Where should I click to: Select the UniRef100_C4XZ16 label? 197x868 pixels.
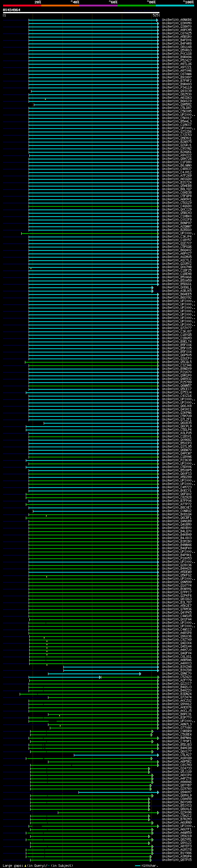pos(176,396)
